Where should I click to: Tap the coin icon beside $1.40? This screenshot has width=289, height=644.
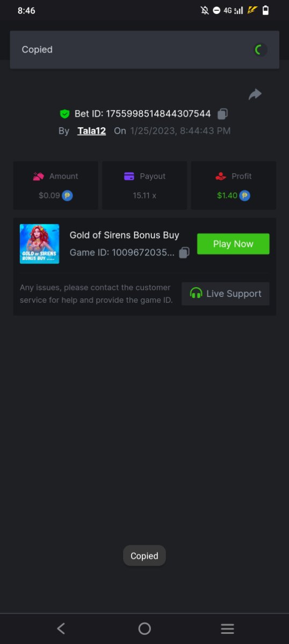[x=244, y=195]
